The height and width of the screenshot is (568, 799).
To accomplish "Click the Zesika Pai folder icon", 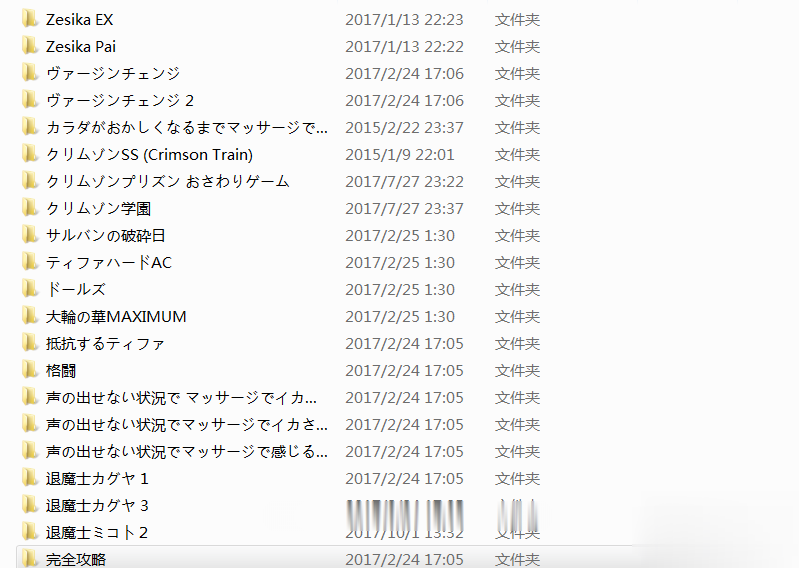I will 30,46.
